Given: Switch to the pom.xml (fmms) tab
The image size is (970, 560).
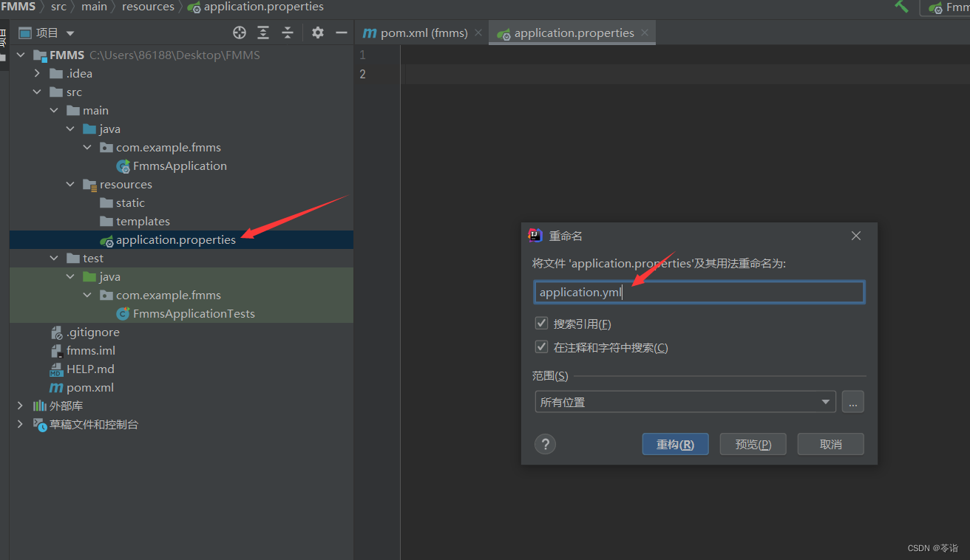Looking at the screenshot, I should [423, 33].
